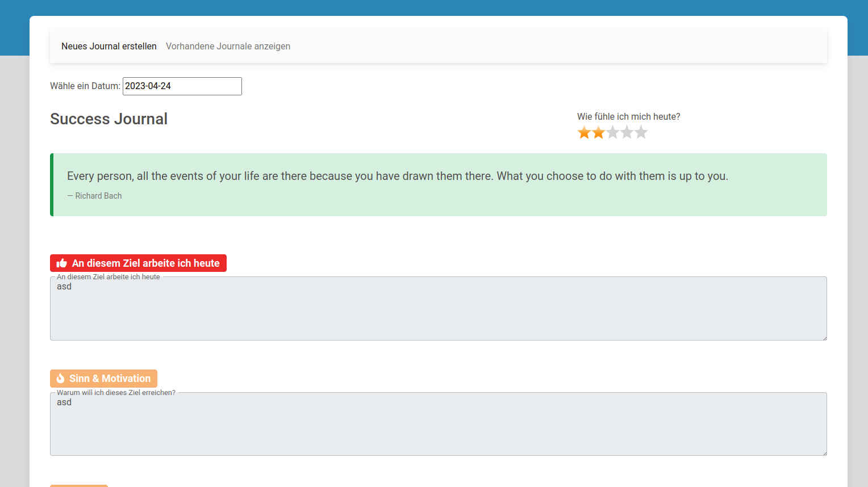
Task: Click the thumbs-up icon on the red label
Action: coord(62,263)
